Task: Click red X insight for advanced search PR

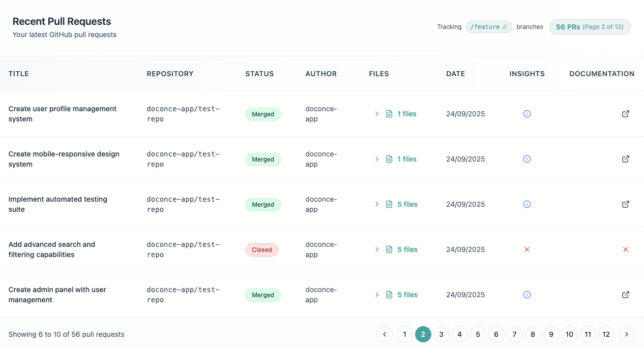Action: 526,249
